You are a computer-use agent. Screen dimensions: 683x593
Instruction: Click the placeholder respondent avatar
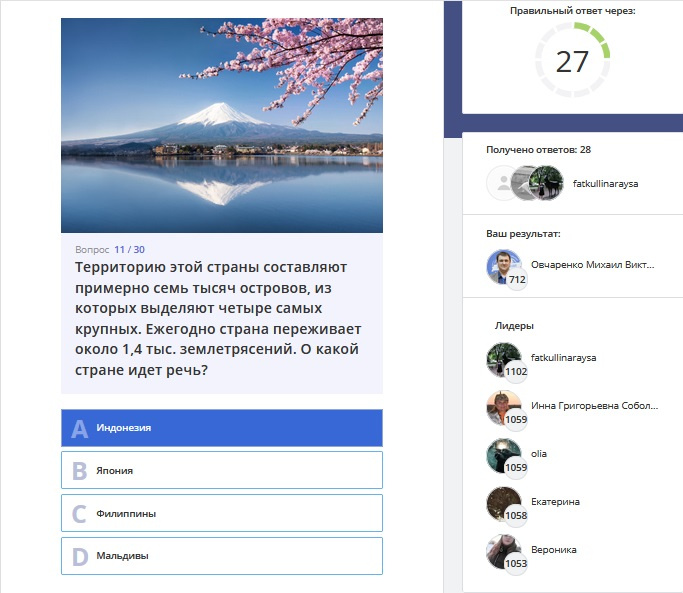point(501,183)
